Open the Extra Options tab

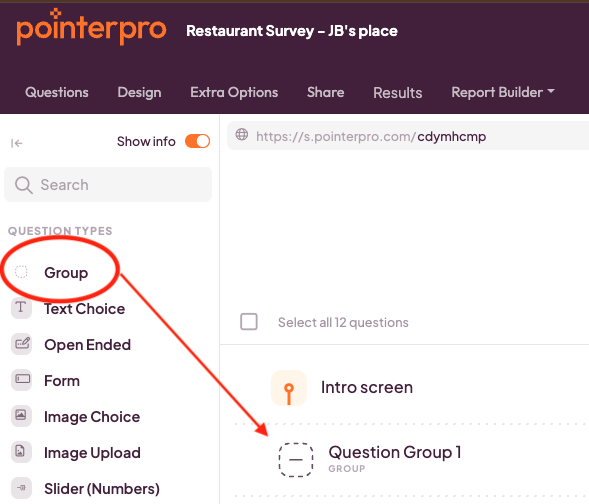click(234, 92)
